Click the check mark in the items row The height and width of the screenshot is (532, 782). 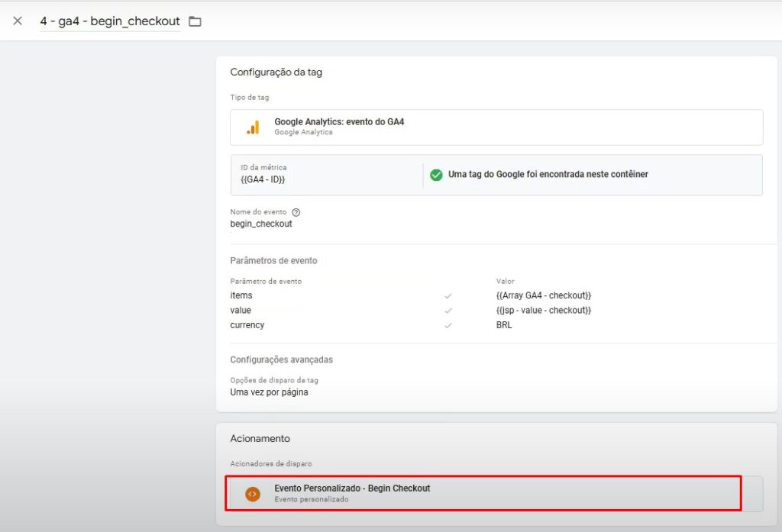click(x=448, y=295)
